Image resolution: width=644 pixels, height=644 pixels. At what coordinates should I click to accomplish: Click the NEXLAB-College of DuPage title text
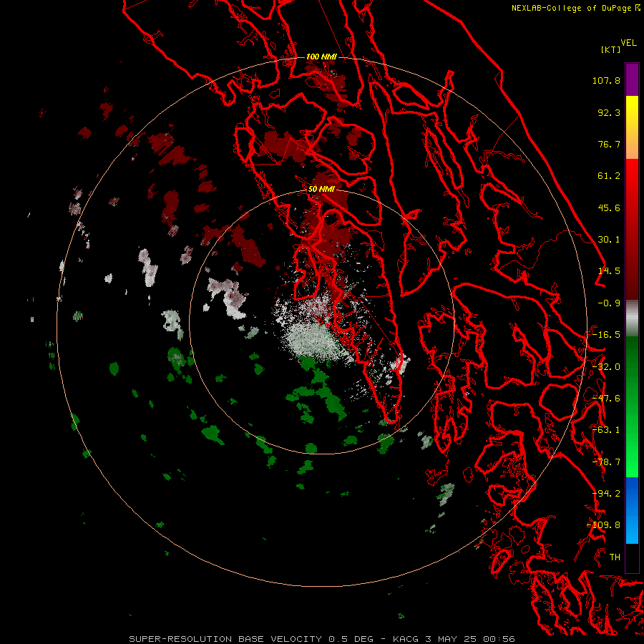pyautogui.click(x=571, y=8)
